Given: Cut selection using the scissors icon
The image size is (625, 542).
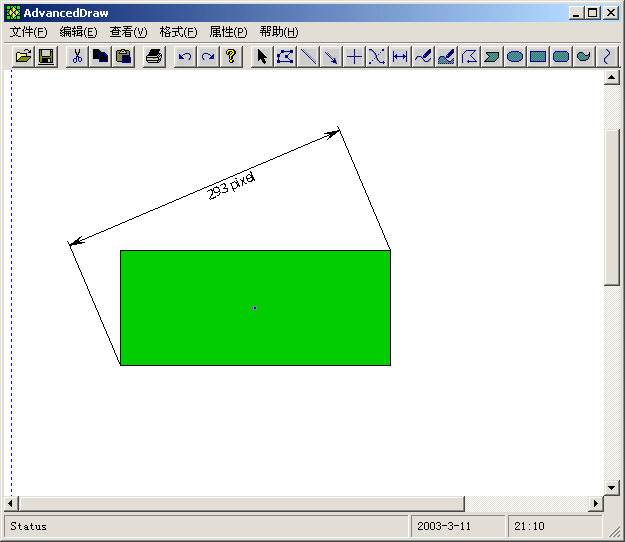Looking at the screenshot, I should 77,57.
